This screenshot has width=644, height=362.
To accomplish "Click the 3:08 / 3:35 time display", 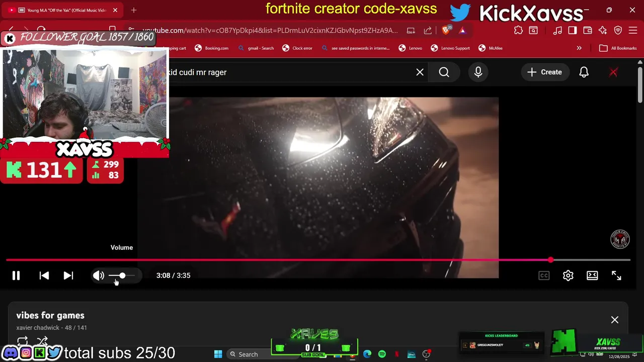I will pos(173,276).
